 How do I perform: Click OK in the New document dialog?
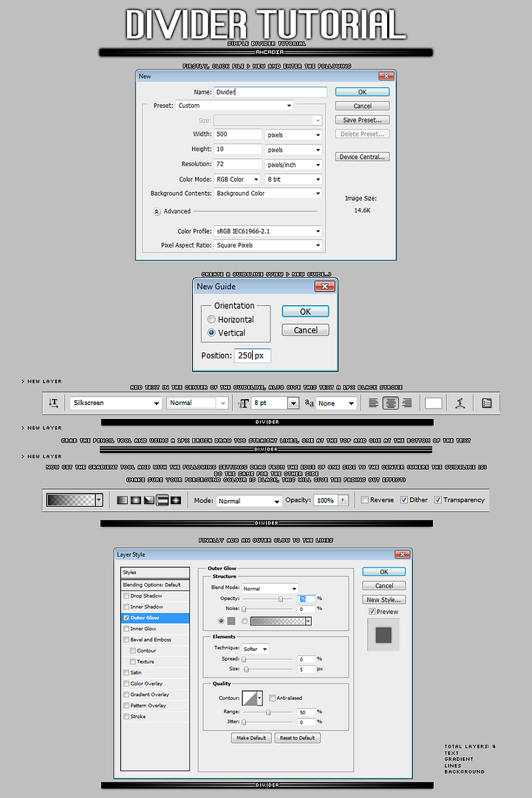[362, 92]
